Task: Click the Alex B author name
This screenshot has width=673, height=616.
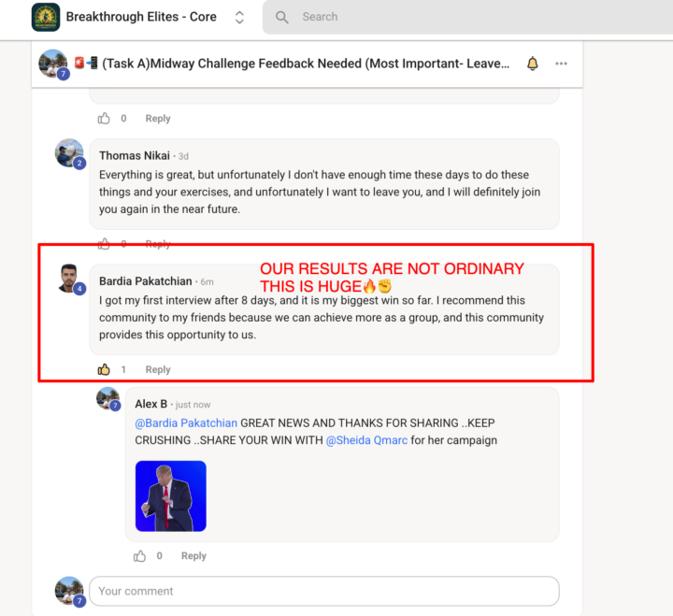Action: tap(150, 404)
